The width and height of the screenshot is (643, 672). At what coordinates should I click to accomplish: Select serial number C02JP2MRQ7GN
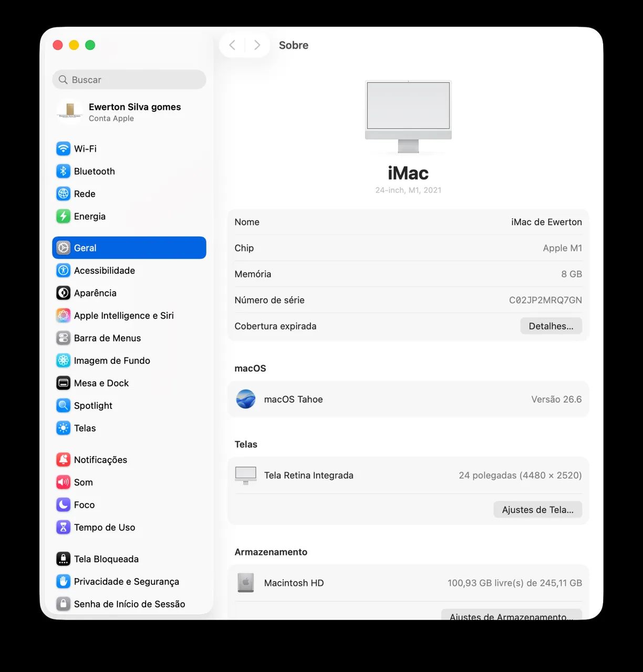pos(545,300)
